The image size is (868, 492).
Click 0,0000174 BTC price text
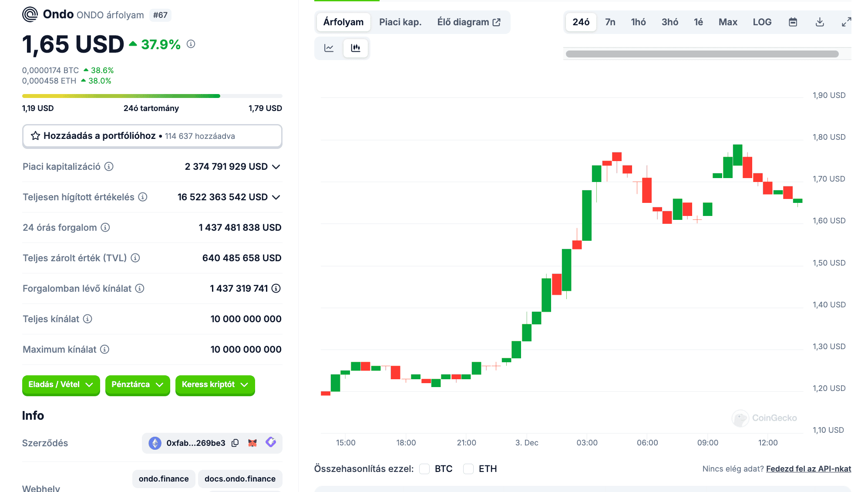tap(50, 71)
